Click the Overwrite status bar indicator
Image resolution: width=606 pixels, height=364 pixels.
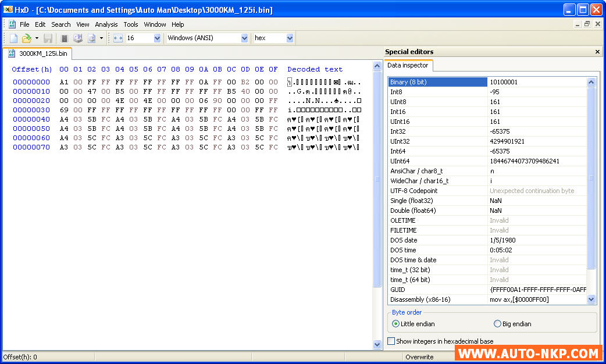point(419,357)
